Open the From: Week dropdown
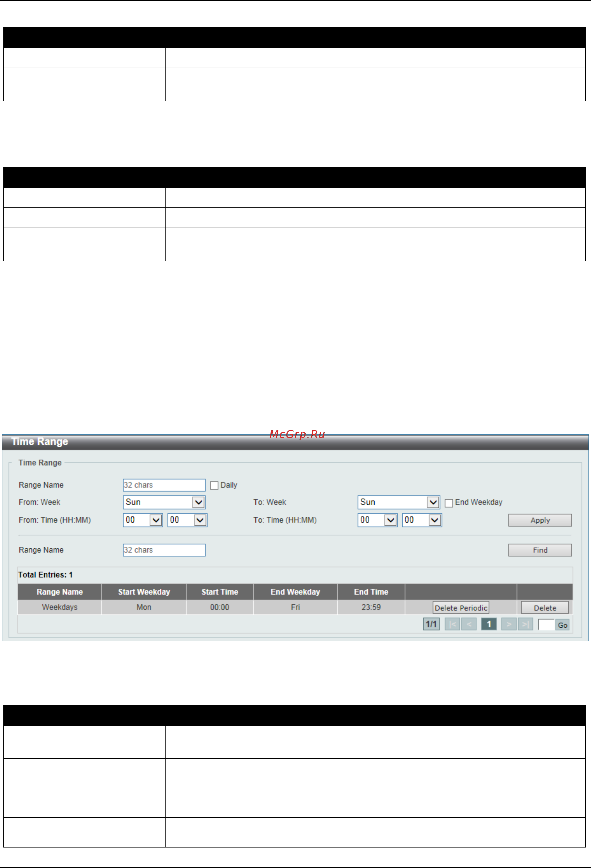The height and width of the screenshot is (868, 591). (164, 502)
